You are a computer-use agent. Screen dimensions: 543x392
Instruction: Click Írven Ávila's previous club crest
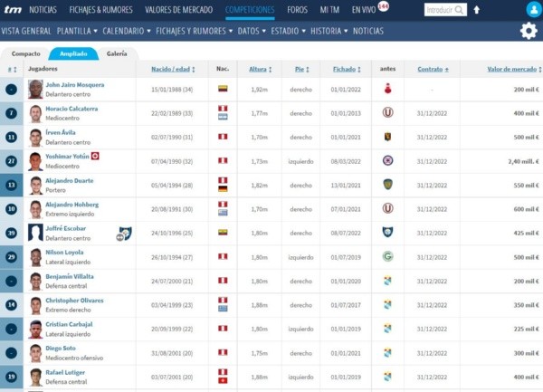point(387,137)
